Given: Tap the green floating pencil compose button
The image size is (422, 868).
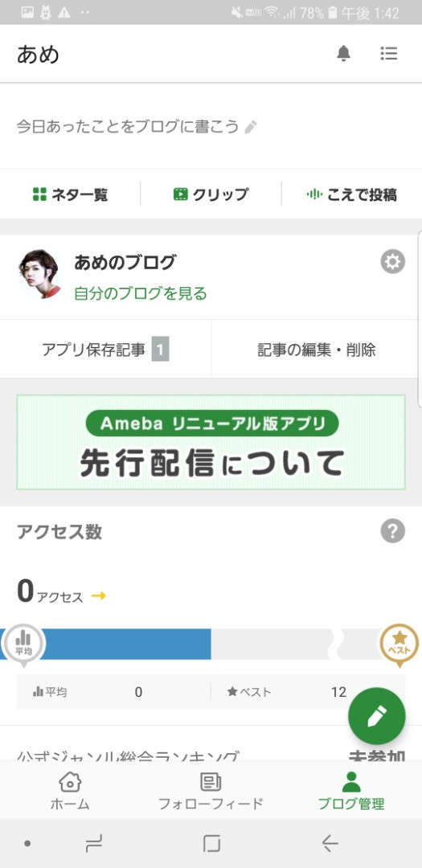Looking at the screenshot, I should pyautogui.click(x=377, y=716).
